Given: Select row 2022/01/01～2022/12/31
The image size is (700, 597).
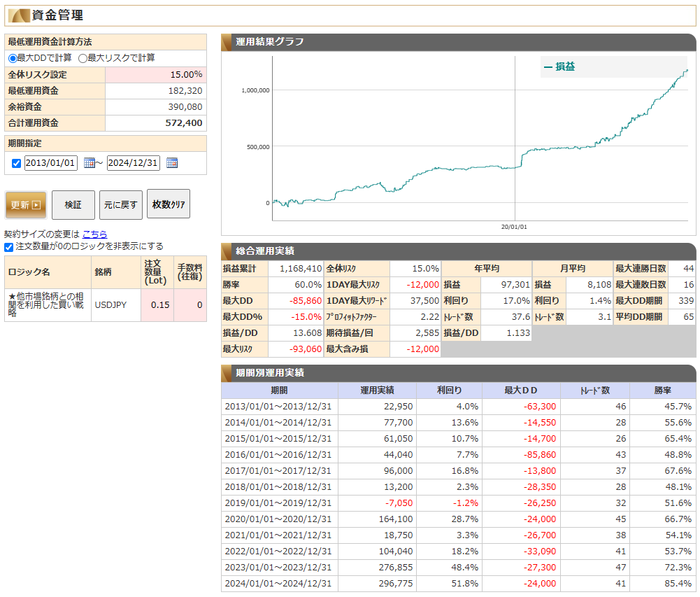Looking at the screenshot, I should (459, 552).
